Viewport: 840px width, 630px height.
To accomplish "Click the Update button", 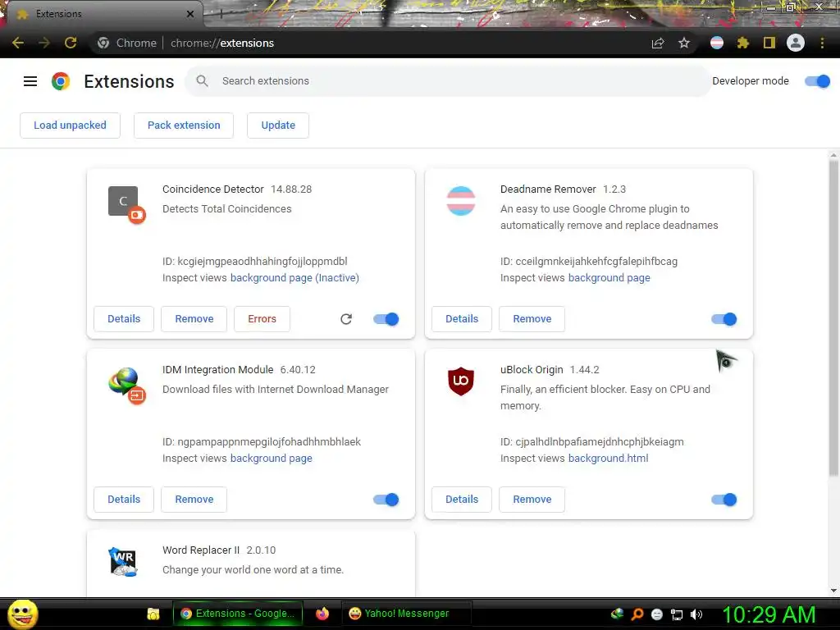I will point(278,126).
